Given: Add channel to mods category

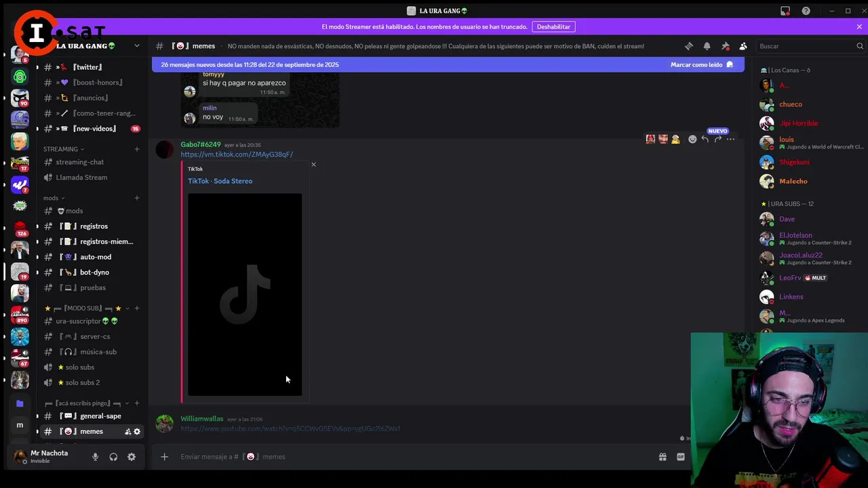Looking at the screenshot, I should 137,198.
